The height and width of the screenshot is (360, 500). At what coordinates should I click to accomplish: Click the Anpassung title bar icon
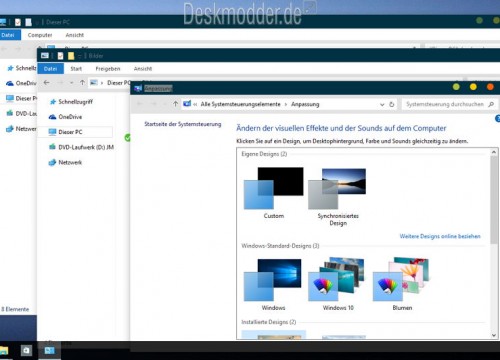(x=138, y=88)
